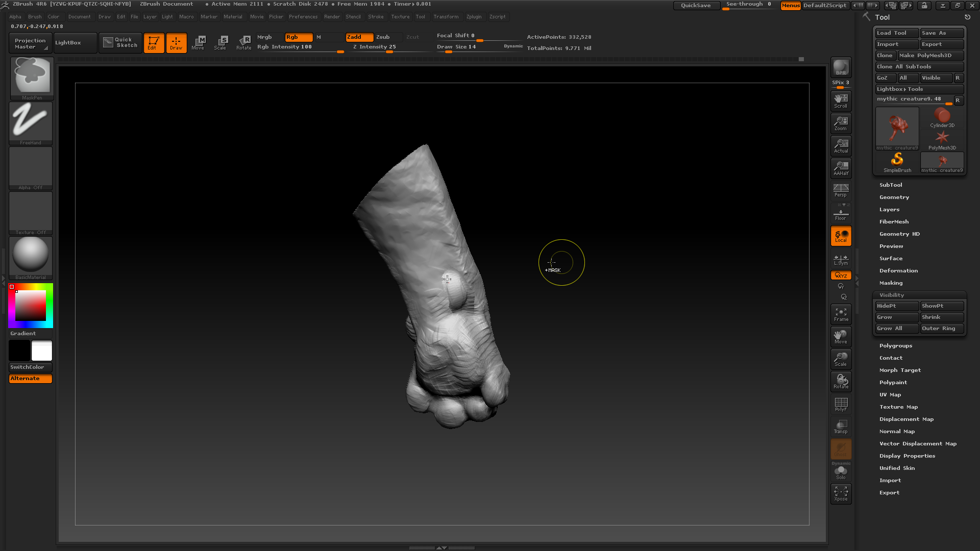This screenshot has width=980, height=551.
Task: Activate the Frame mesh icon
Action: tap(841, 314)
